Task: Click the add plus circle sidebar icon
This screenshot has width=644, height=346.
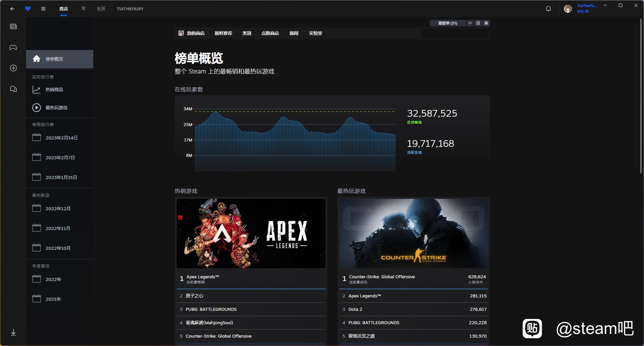Action: [x=13, y=68]
